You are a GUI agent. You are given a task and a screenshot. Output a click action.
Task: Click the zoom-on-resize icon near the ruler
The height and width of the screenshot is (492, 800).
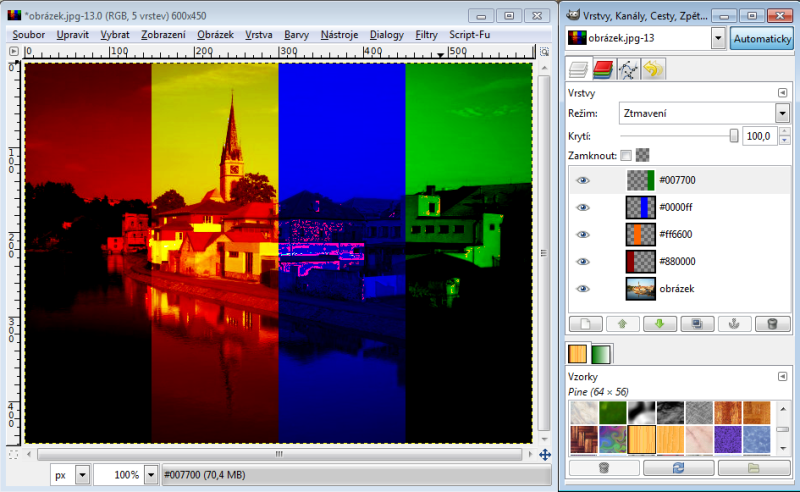coord(544,52)
